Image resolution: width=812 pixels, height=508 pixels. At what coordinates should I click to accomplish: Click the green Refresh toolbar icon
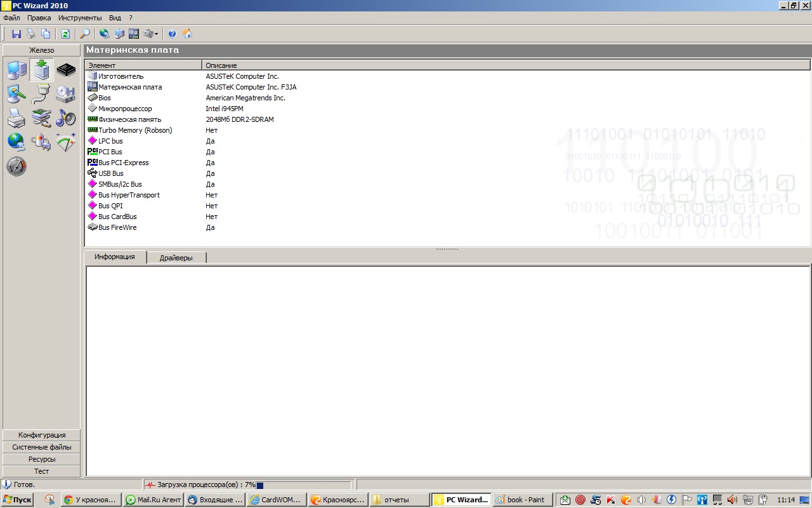[65, 34]
